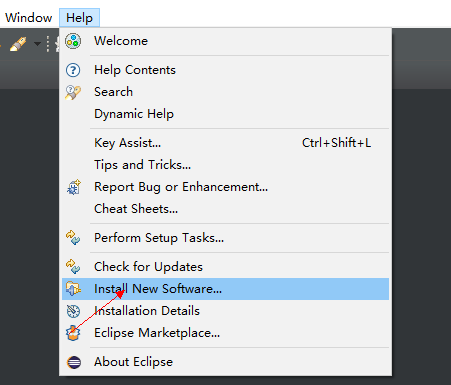The width and height of the screenshot is (451, 385).
Task: Click the Installation Details icon
Action: (x=73, y=311)
